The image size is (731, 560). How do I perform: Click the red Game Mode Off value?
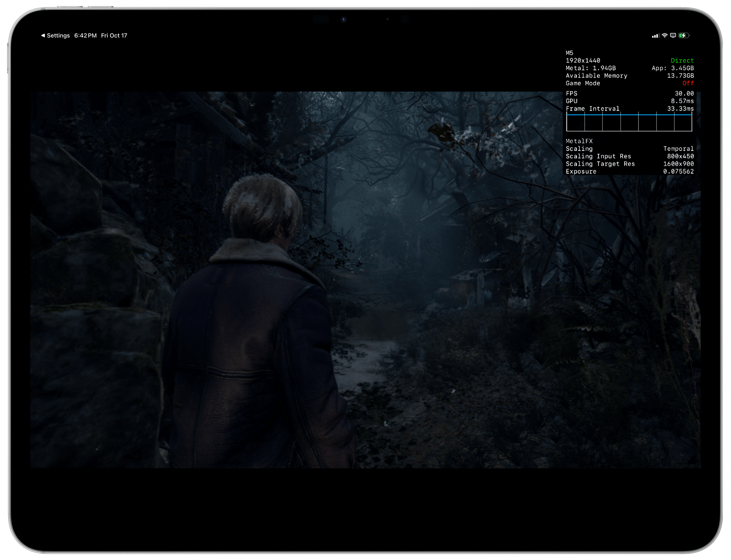click(688, 83)
